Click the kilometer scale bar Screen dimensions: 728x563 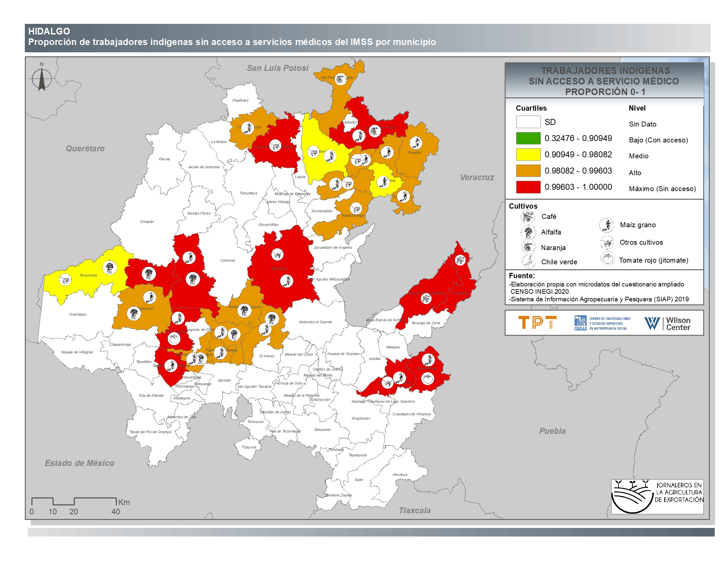74,501
